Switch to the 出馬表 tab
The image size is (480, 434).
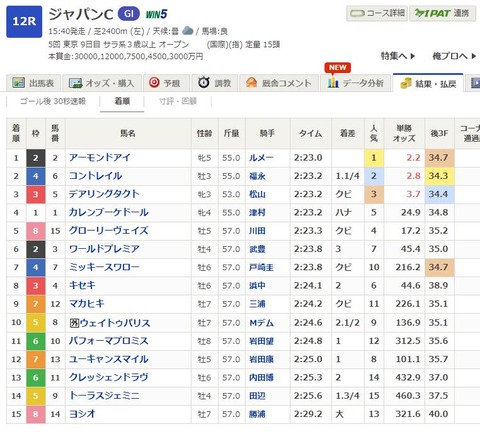click(33, 83)
